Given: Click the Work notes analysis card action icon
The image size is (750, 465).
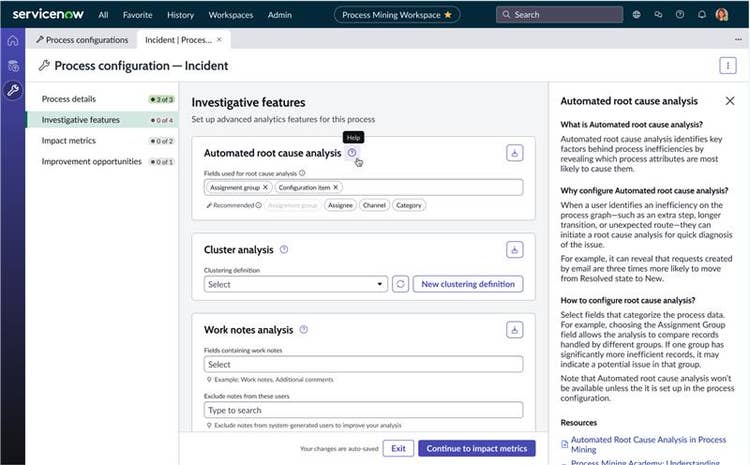Looking at the screenshot, I should click(515, 330).
